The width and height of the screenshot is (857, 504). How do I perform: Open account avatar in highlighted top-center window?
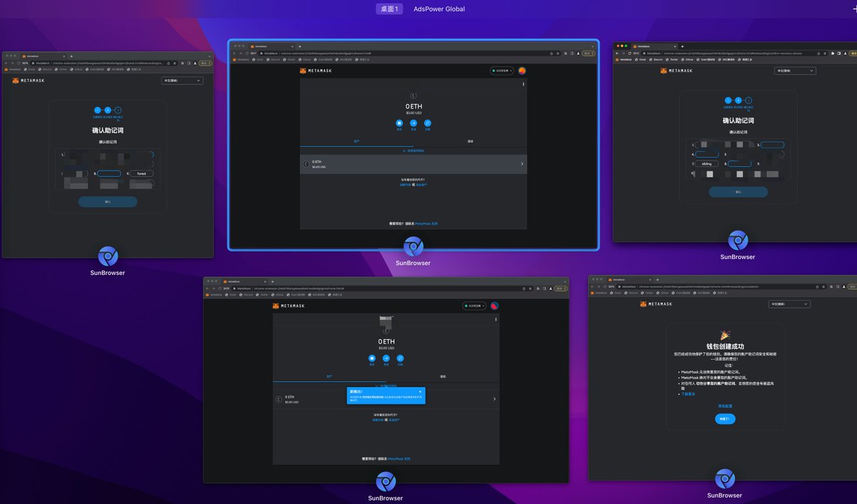coord(522,71)
